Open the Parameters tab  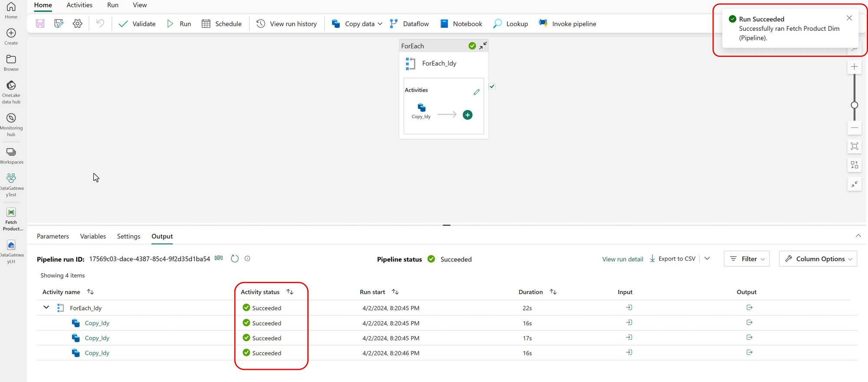pyautogui.click(x=53, y=236)
